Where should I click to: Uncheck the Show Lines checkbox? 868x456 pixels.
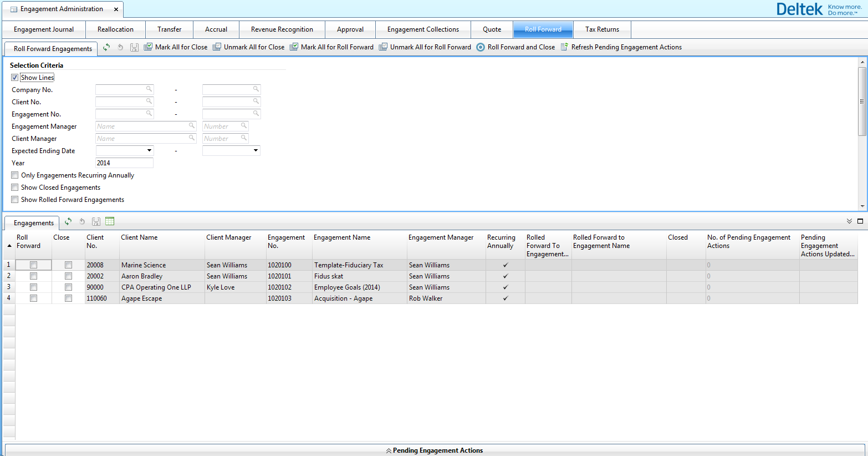[15, 78]
